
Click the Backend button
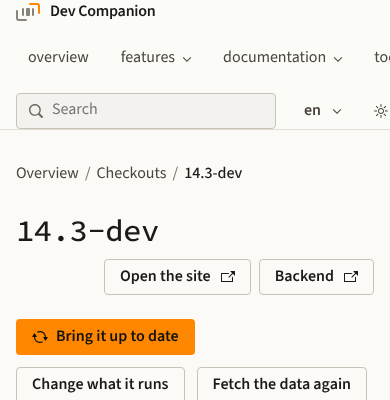[x=316, y=277]
